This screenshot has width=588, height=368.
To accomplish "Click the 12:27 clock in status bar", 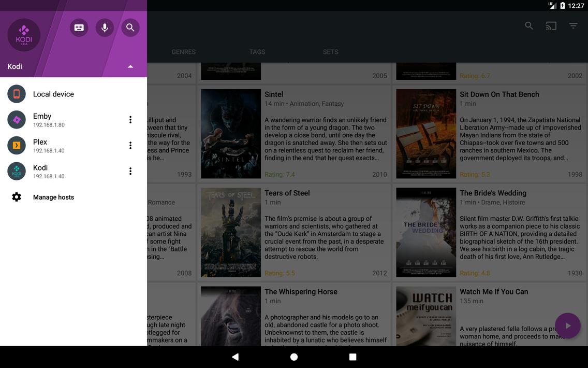I will (x=576, y=6).
